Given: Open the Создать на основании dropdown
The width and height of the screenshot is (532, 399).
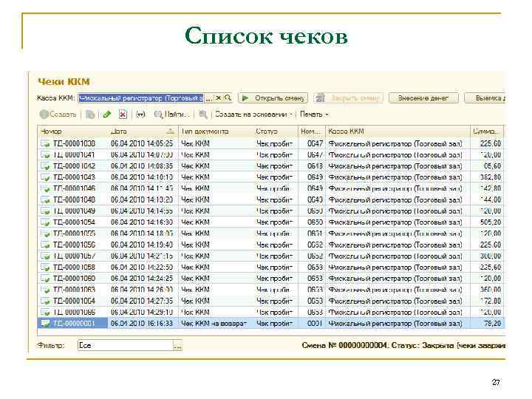Looking at the screenshot, I should [x=253, y=115].
